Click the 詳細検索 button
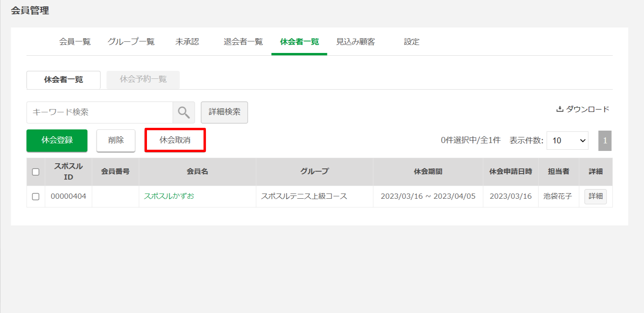The height and width of the screenshot is (313, 644). click(x=224, y=112)
